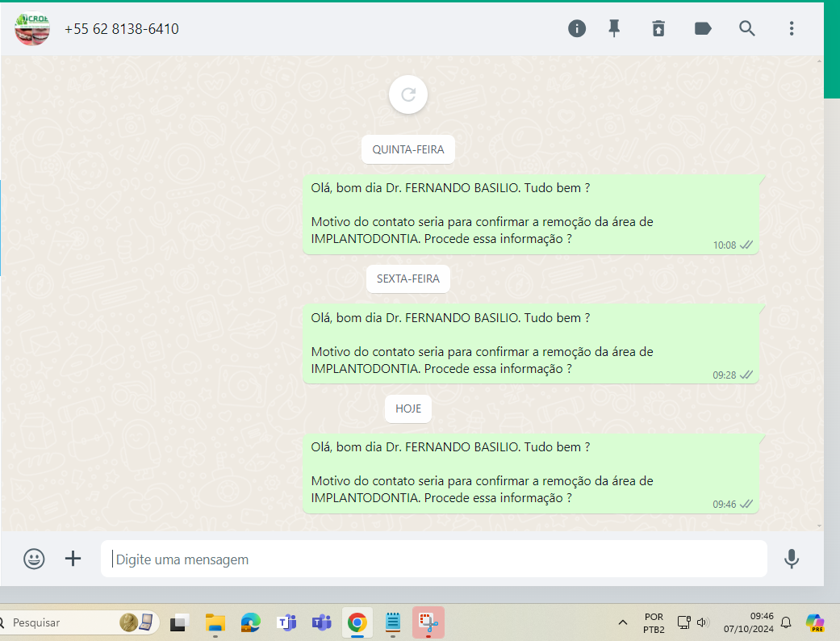
Task: Click the reload older messages button
Action: 408,95
